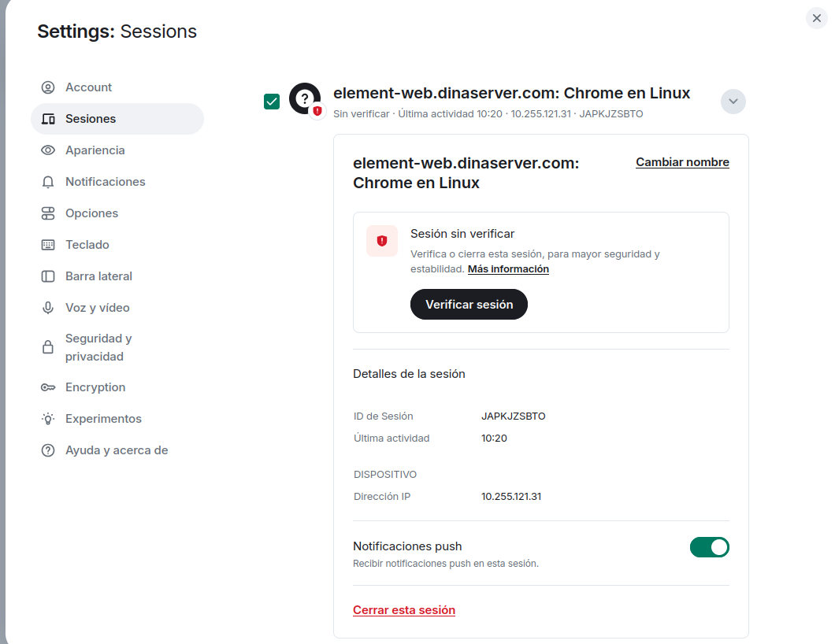Click the Experimentos lightbulb icon
Image resolution: width=835 pixels, height=644 pixels.
pyautogui.click(x=48, y=419)
